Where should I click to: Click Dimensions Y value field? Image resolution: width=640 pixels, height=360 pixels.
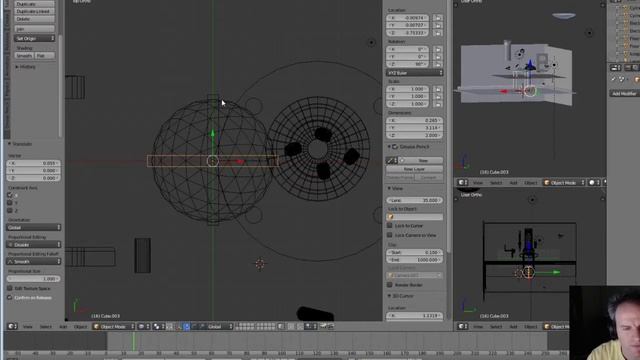414,128
